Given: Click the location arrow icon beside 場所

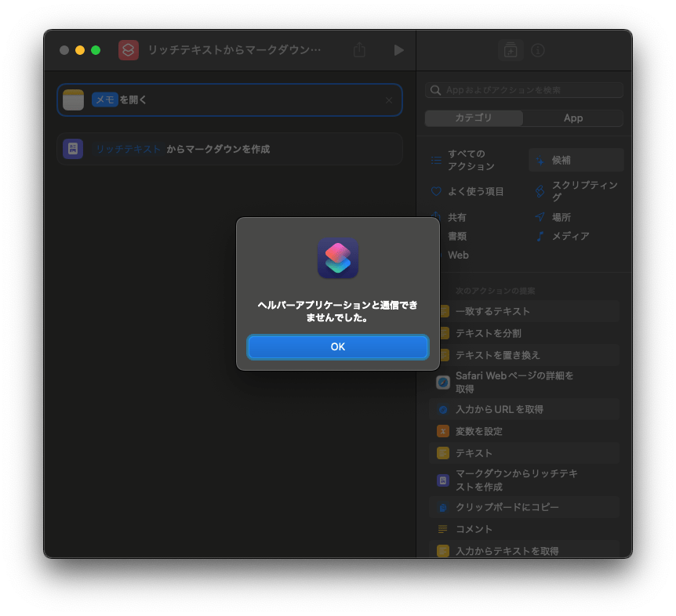Looking at the screenshot, I should [x=540, y=217].
